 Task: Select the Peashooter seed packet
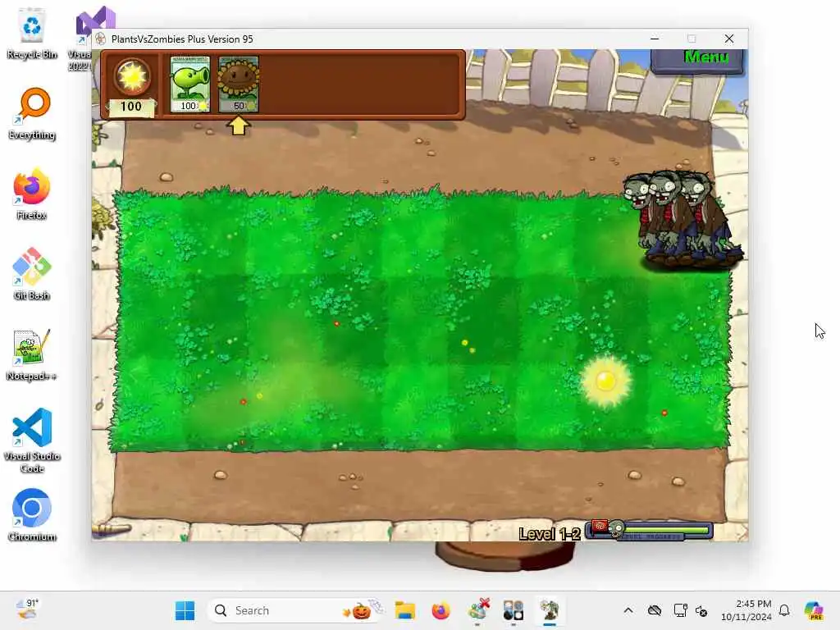[190, 84]
